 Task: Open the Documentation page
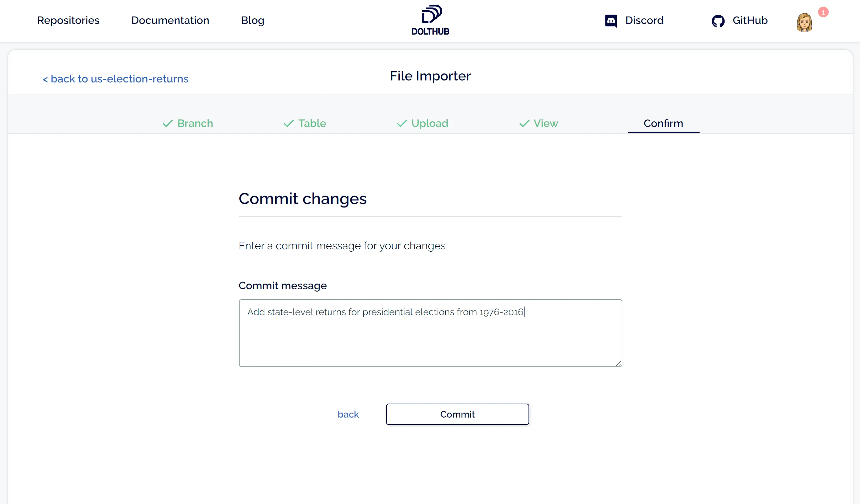[170, 21]
